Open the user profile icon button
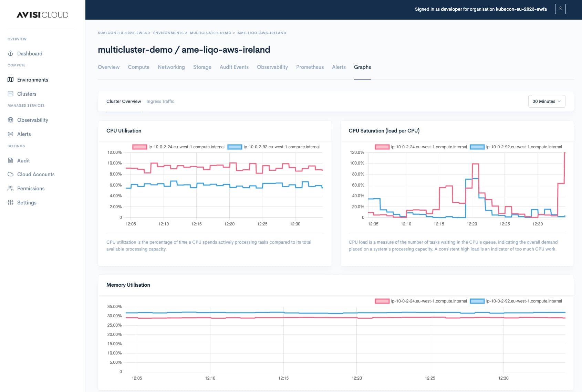The height and width of the screenshot is (392, 582). point(560,9)
